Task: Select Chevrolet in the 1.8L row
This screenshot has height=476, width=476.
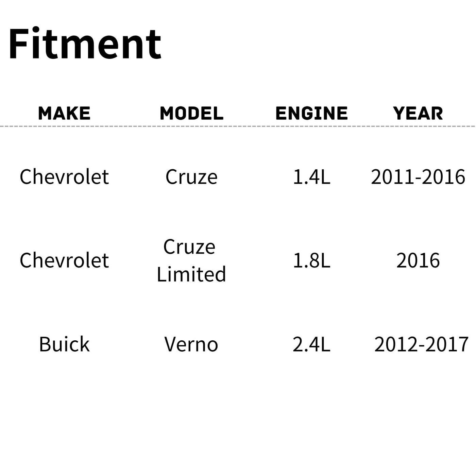Action: coord(64,260)
